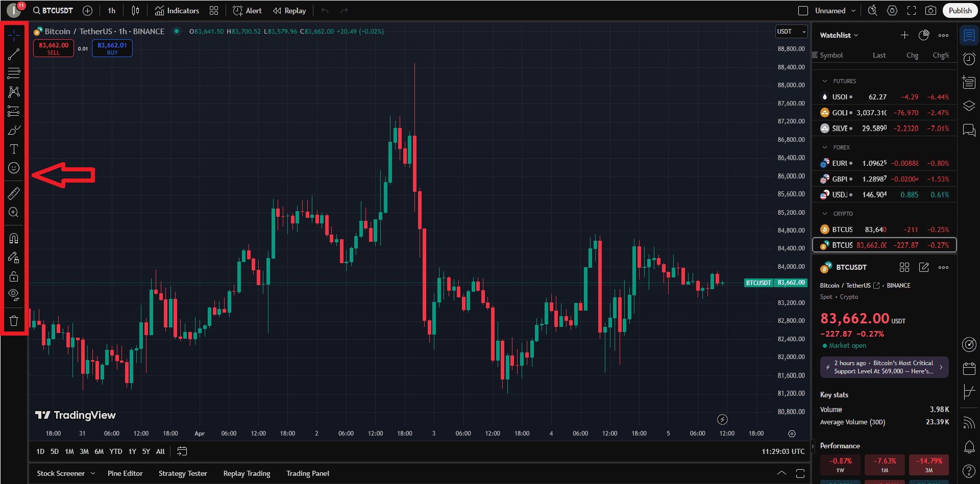This screenshot has width=980, height=484.
Task: Open the emoji icons tool
Action: pyautogui.click(x=14, y=168)
